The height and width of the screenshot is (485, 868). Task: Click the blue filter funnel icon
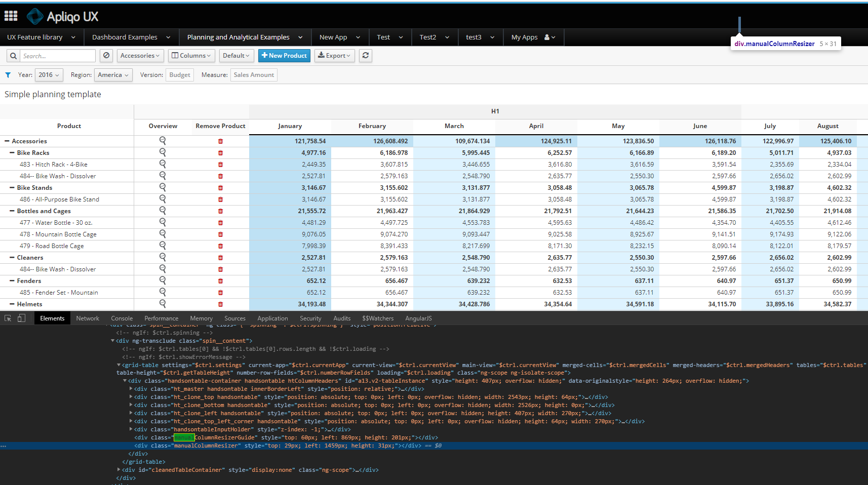coord(8,75)
